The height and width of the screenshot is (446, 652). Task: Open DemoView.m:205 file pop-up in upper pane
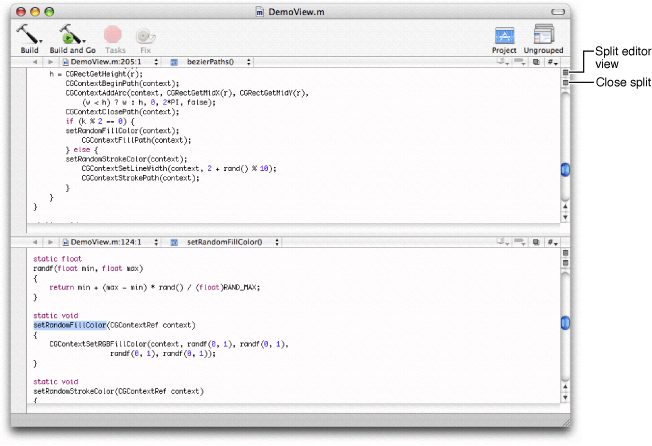pyautogui.click(x=108, y=62)
